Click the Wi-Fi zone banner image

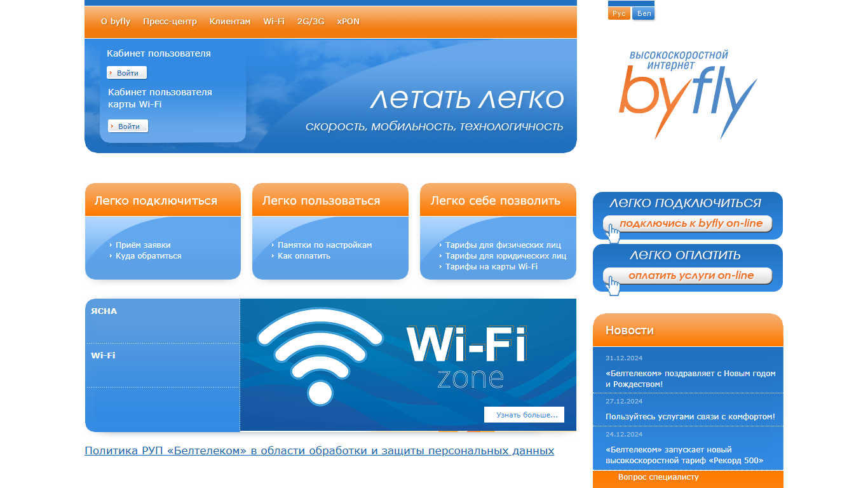point(408,365)
